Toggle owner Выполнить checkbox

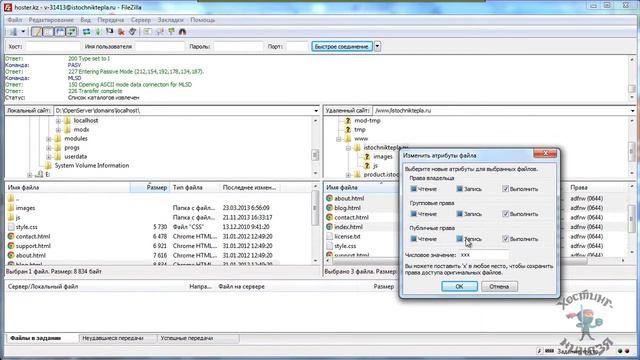(x=505, y=189)
